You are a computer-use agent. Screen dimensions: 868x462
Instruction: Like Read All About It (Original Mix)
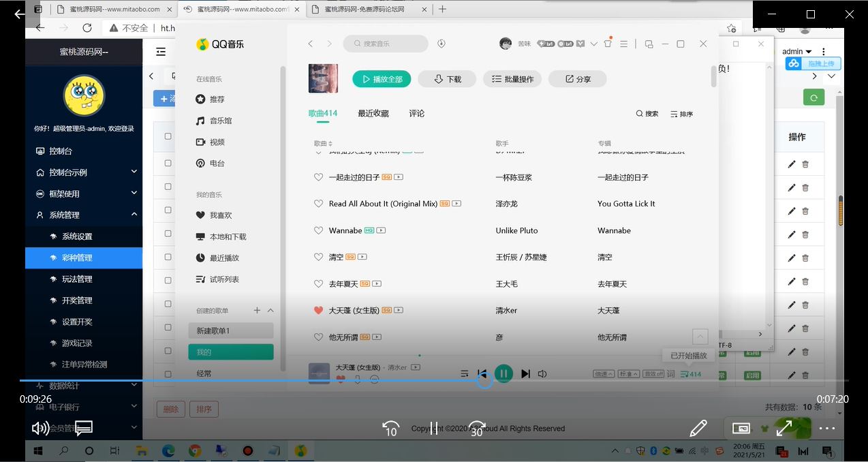318,204
